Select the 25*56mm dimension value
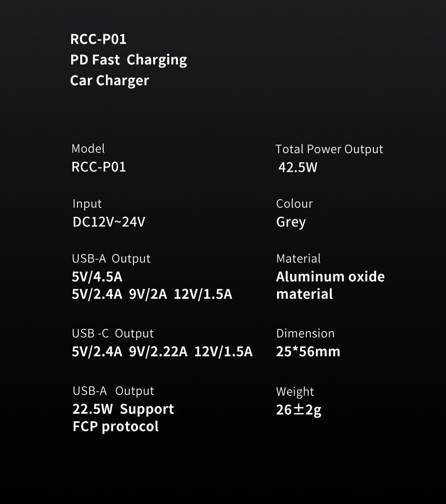446x504 pixels. [x=308, y=352]
